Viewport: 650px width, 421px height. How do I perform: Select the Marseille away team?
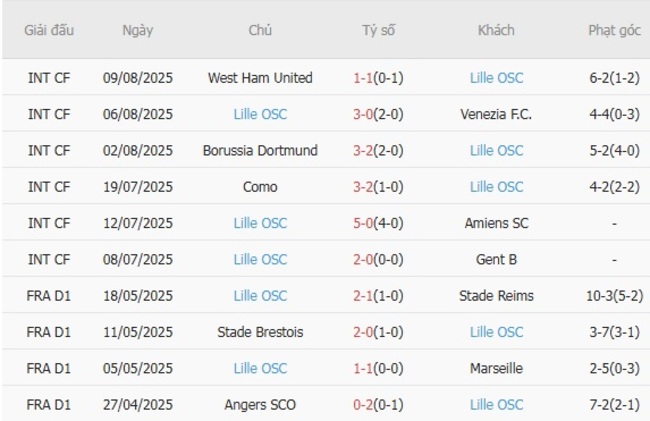[x=496, y=368]
